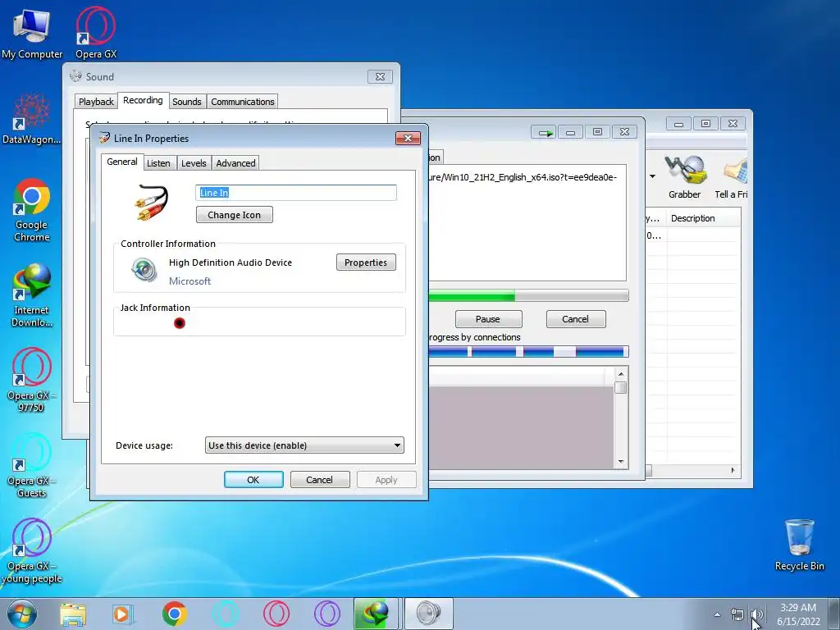Click scroll up arrow in connections list
The width and height of the screenshot is (840, 630).
(621, 374)
